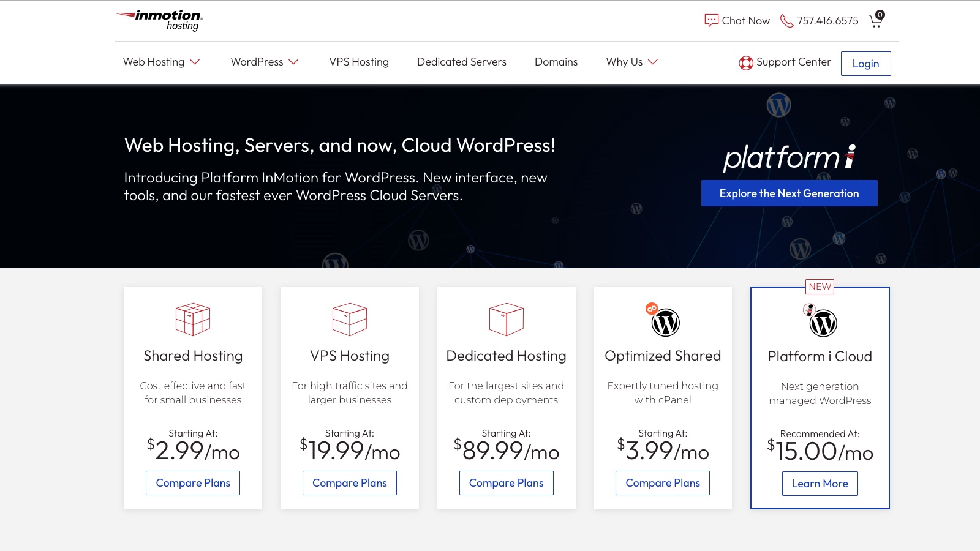This screenshot has height=551, width=980.
Task: Click Learn More for Platform i Cloud
Action: coord(820,484)
